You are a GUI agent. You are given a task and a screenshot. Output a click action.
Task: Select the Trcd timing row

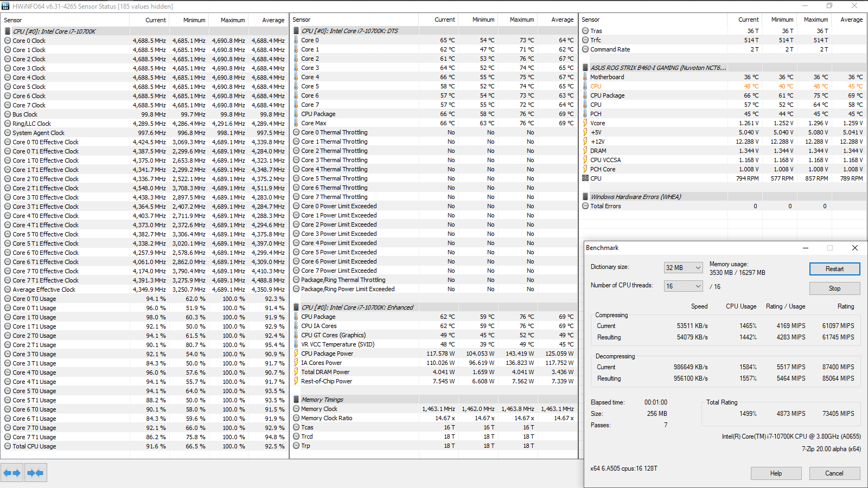point(433,436)
